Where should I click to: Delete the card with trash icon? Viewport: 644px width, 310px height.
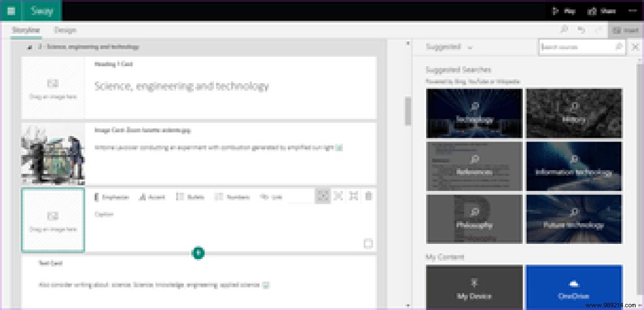tap(368, 196)
